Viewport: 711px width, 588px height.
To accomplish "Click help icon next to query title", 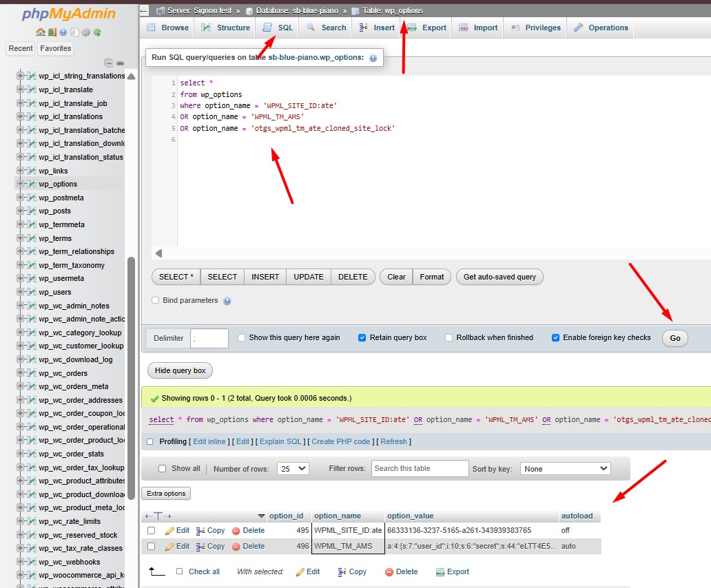I will pyautogui.click(x=373, y=58).
